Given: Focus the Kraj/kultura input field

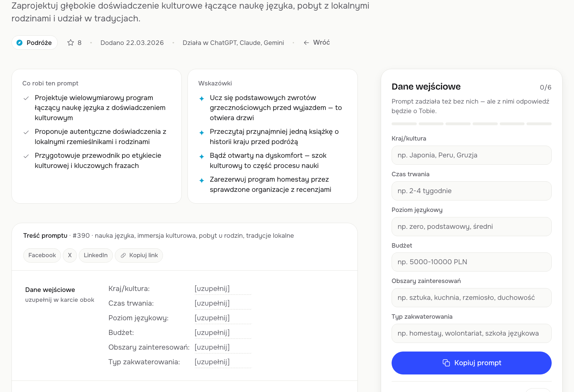Looking at the screenshot, I should (x=471, y=155).
